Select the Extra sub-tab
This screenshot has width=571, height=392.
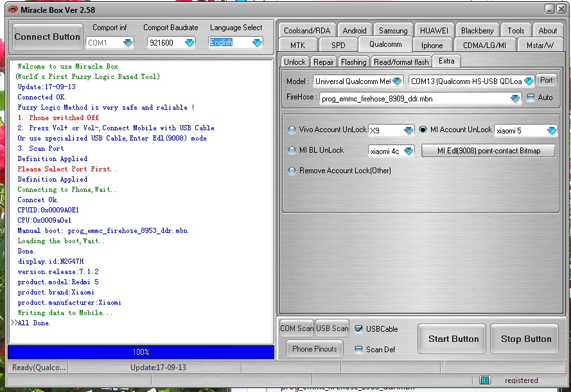(x=446, y=61)
